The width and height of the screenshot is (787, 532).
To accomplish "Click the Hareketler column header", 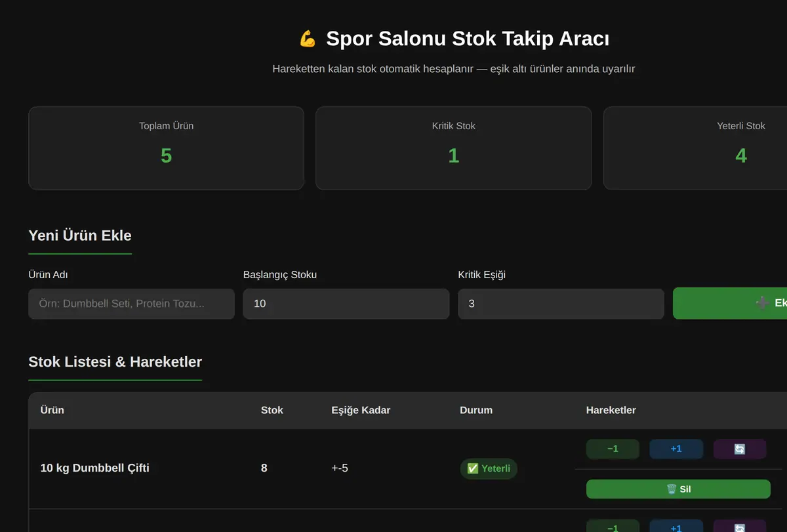I will coord(611,410).
